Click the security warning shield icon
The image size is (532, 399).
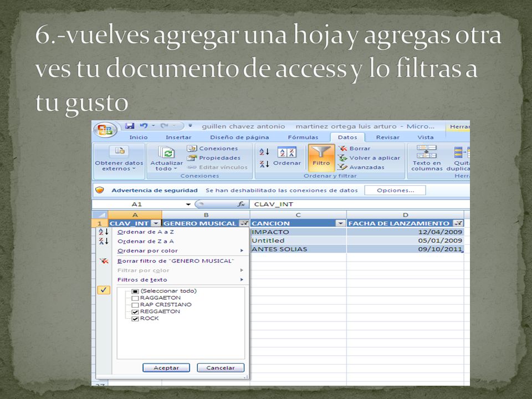99,190
